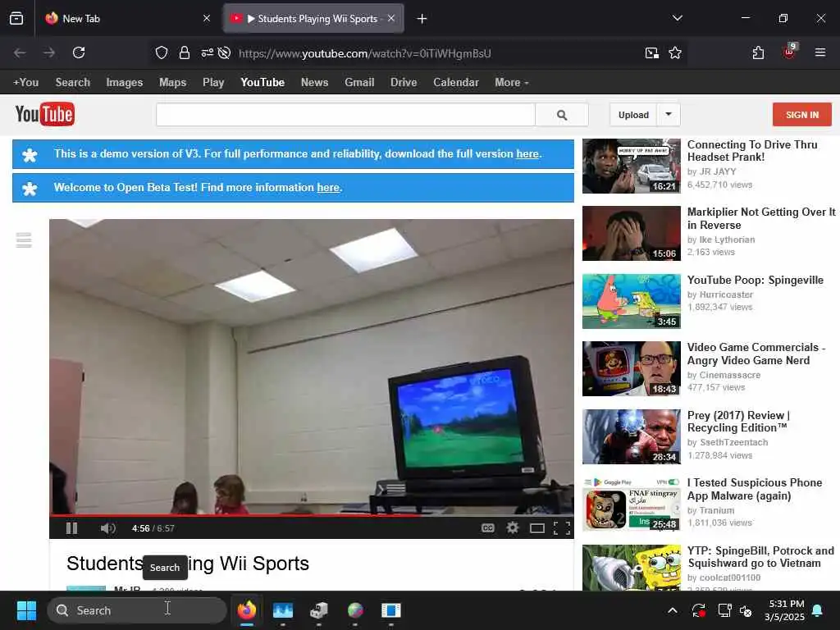Seek on the red video progress bar
This screenshot has width=840, height=630.
[311, 515]
